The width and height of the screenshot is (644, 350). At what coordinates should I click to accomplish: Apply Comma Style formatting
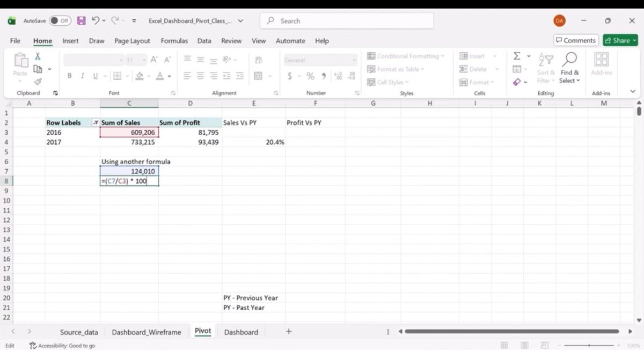[324, 76]
